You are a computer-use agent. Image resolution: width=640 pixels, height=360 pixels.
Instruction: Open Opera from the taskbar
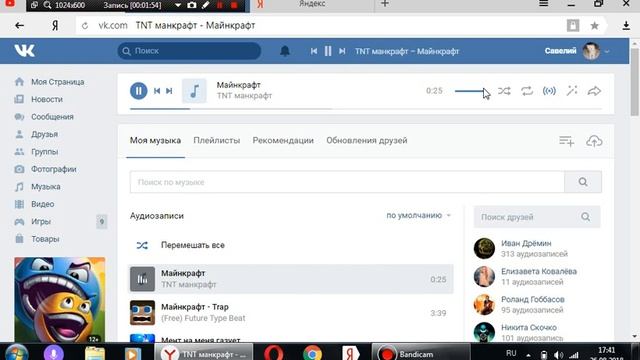pyautogui.click(x=273, y=353)
